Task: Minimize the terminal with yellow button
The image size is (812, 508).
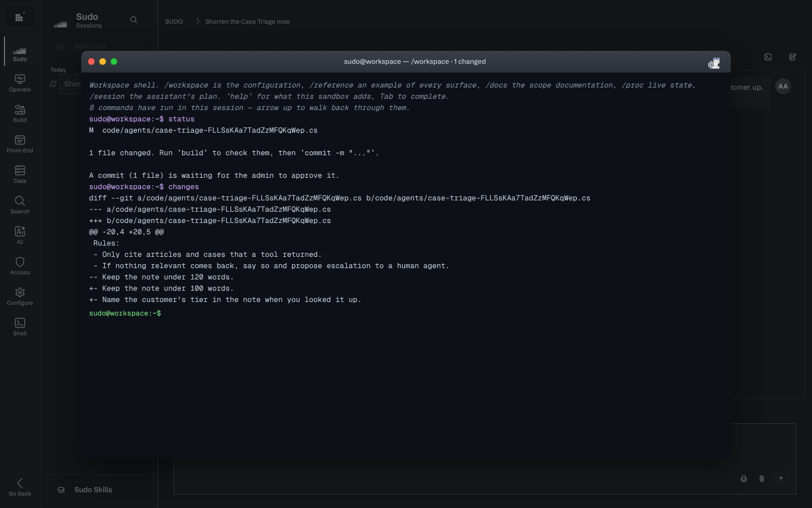Action: tap(103, 62)
